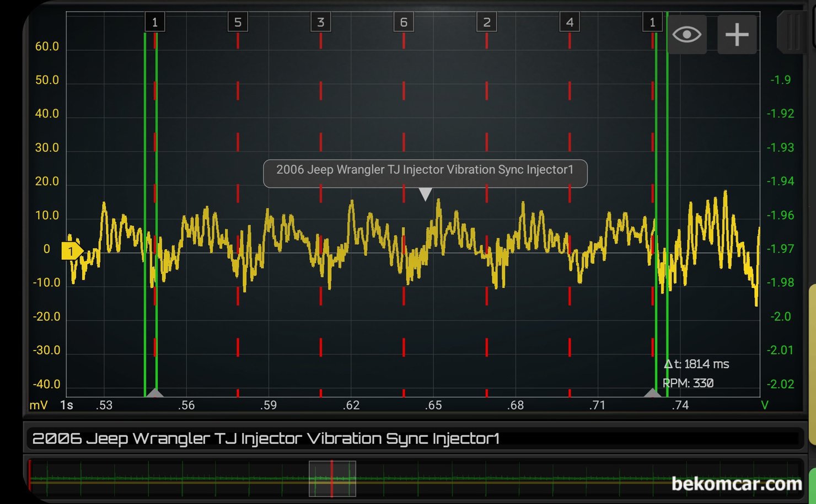Screen dimensions: 816x504
Task: Click the Δt 181.4 ms readout
Action: (x=696, y=364)
